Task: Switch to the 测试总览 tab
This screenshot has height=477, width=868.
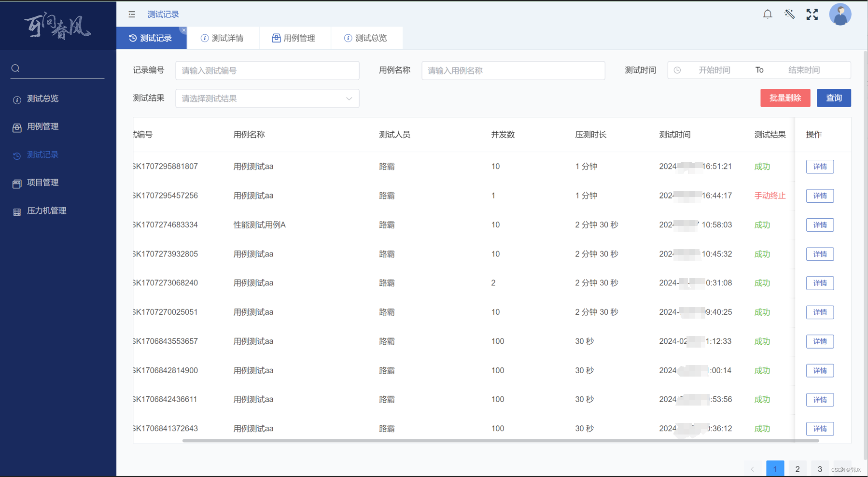Action: [366, 38]
